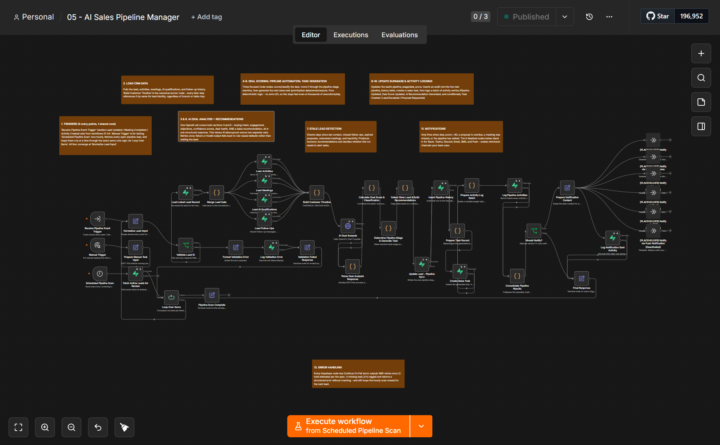Click the tidy up workflow icon
The width and height of the screenshot is (720, 445).
tap(124, 427)
